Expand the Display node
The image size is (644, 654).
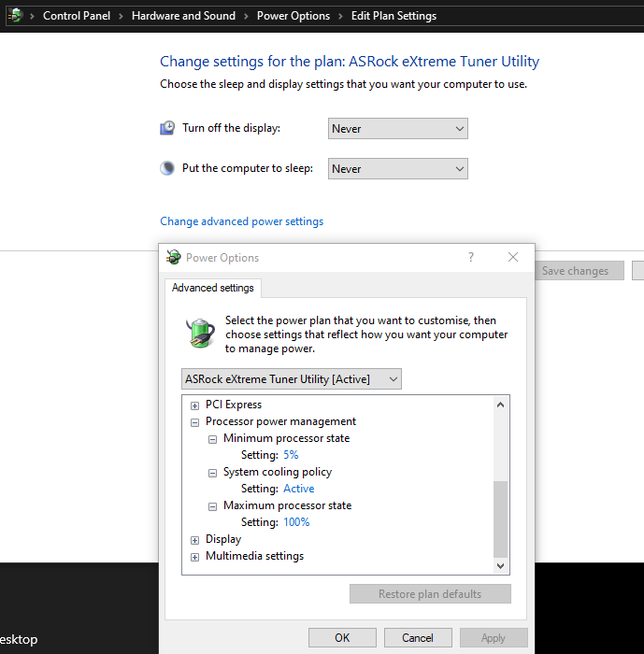194,540
